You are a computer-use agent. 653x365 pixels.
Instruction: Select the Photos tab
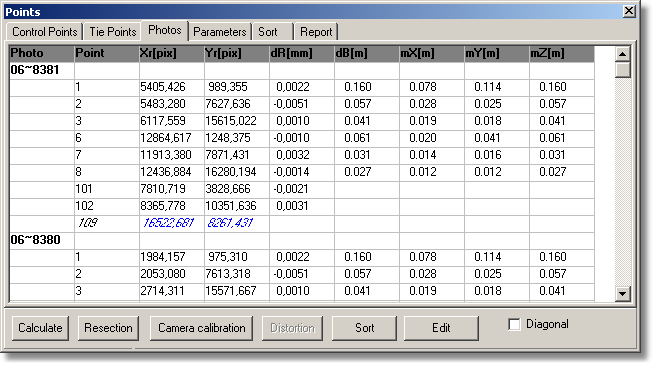[x=165, y=30]
